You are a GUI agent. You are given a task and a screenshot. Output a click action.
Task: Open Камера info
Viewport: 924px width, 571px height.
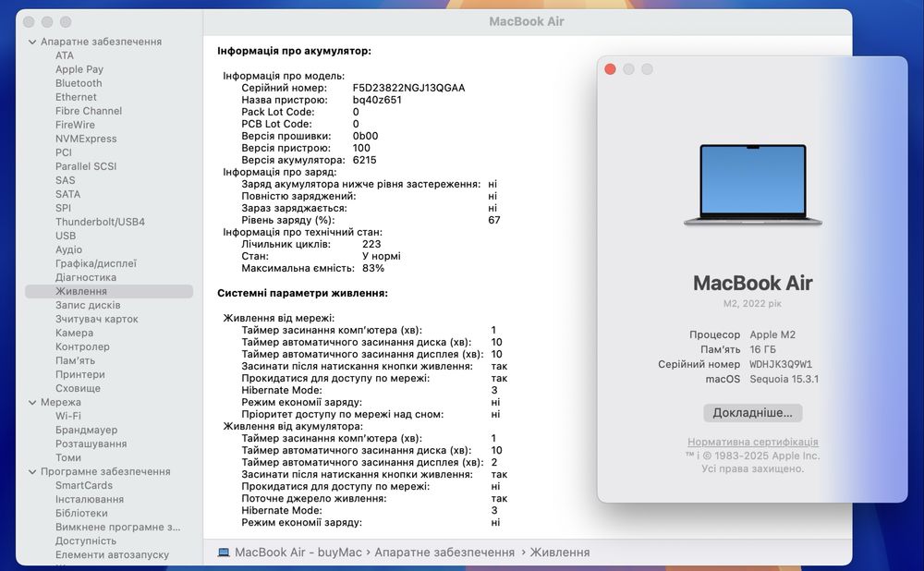tap(74, 333)
